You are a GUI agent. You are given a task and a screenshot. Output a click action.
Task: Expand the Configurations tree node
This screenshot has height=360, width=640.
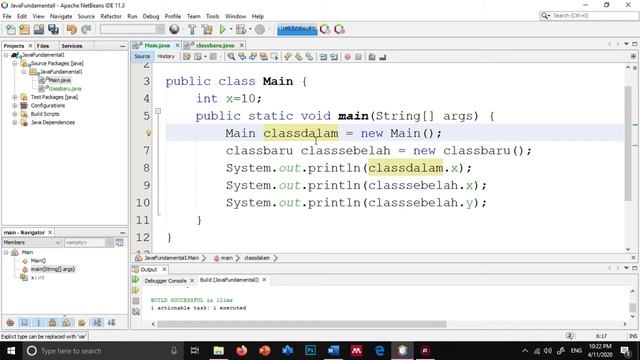(x=15, y=105)
